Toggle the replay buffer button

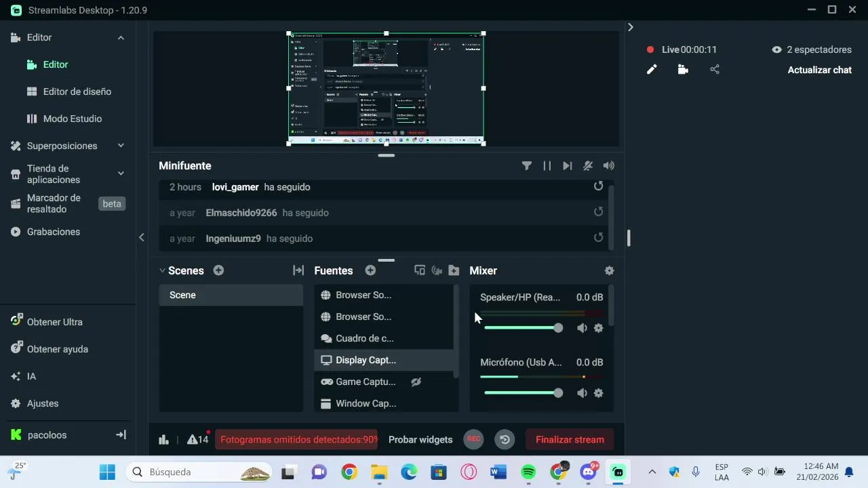pos(505,439)
